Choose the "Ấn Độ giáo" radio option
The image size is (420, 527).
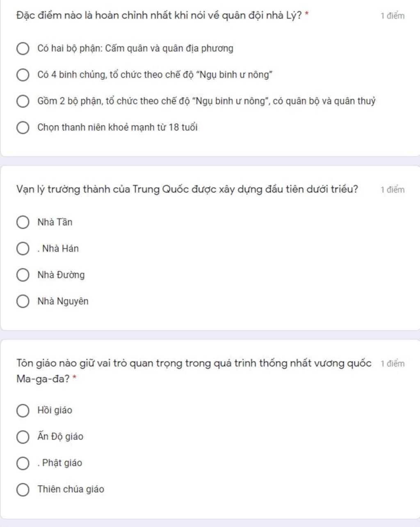coord(23,436)
